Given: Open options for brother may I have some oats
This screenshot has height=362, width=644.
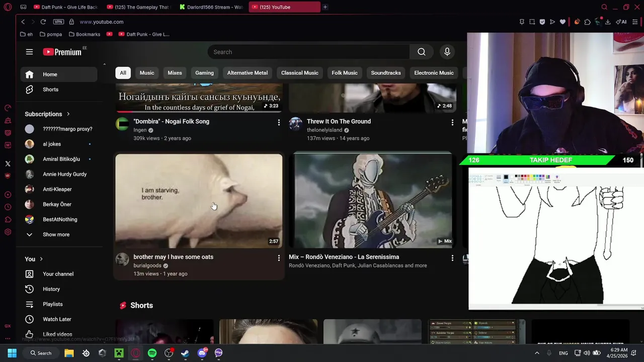Looking at the screenshot, I should [x=279, y=258].
